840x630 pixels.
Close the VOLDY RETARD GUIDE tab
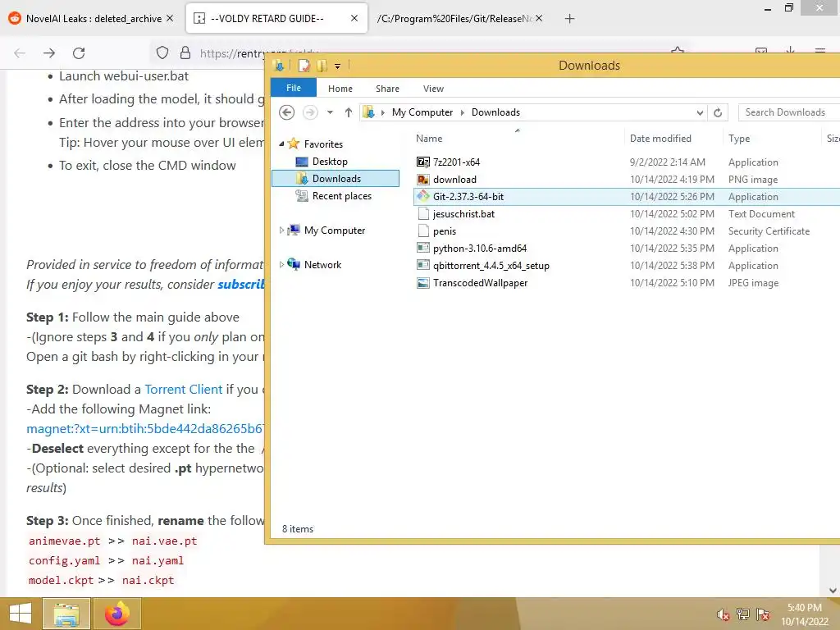click(x=354, y=18)
